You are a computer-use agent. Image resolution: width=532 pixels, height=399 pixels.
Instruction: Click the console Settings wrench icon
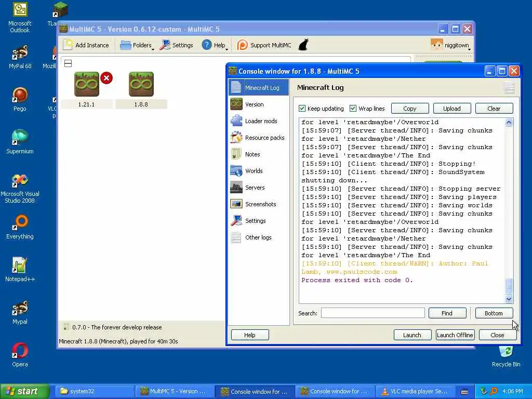point(236,220)
